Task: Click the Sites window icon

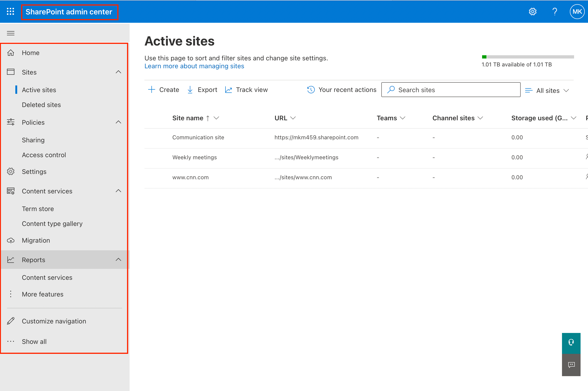Action: (10, 72)
